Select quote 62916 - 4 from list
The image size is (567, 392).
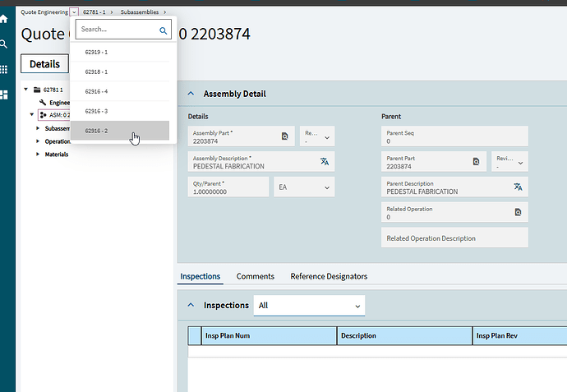point(120,91)
